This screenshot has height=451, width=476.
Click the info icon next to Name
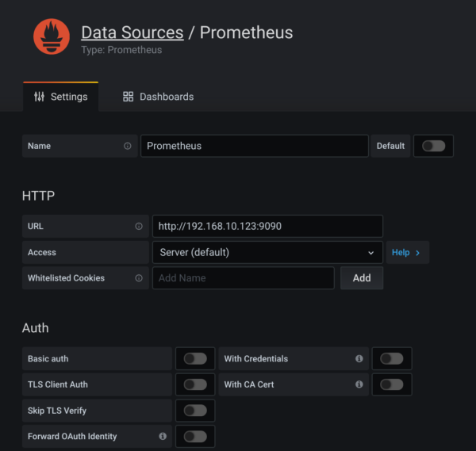click(128, 146)
